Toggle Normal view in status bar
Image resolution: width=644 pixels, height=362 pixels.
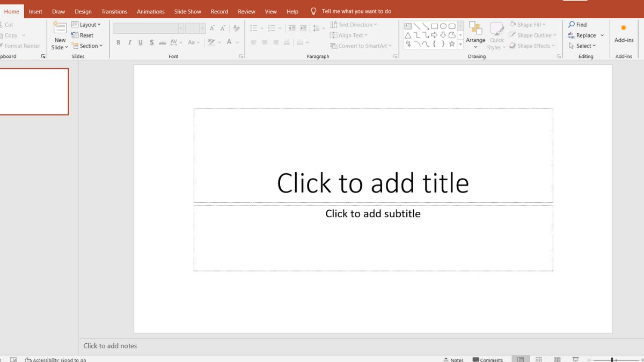520,359
